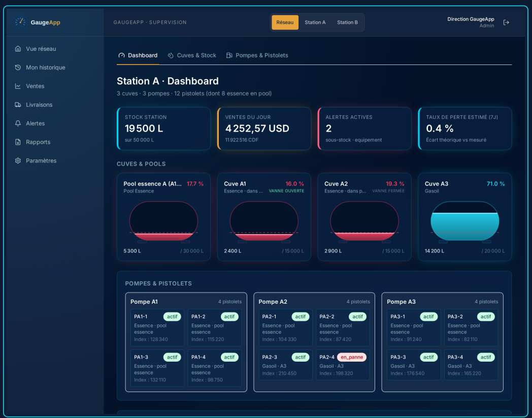
Task: Click the en_panne status badge on PA2-4
Action: [352, 357]
